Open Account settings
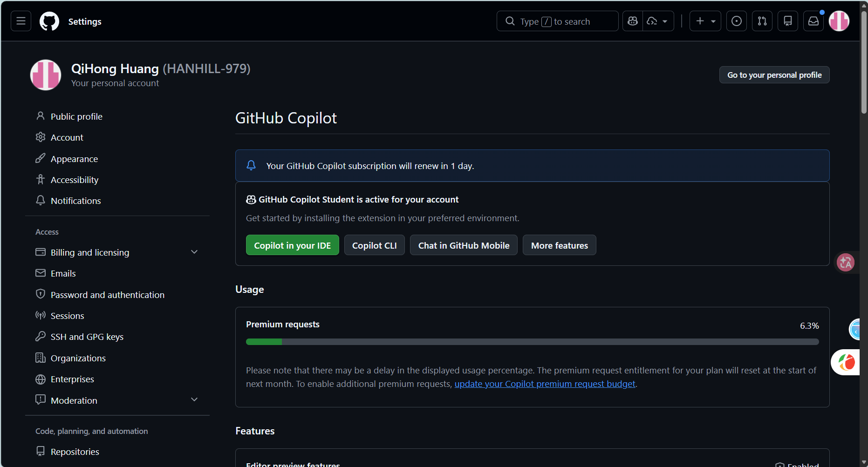 coord(67,137)
